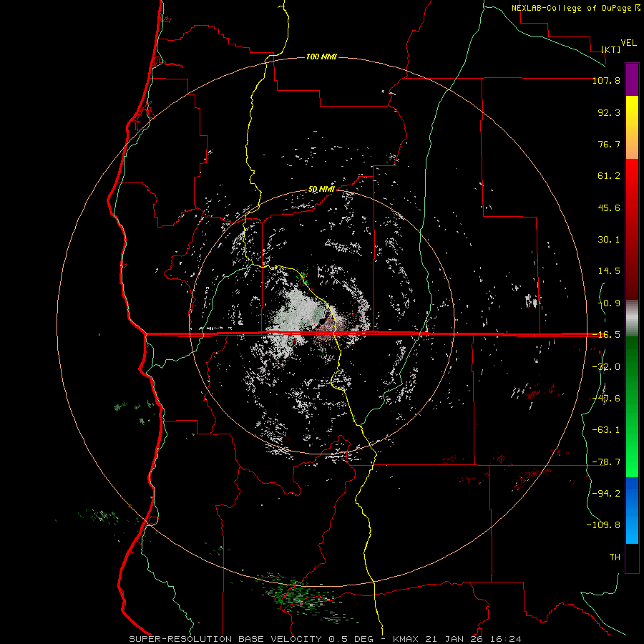644x644 pixels.
Task: Click the 61.2 scale value
Action: tap(609, 176)
